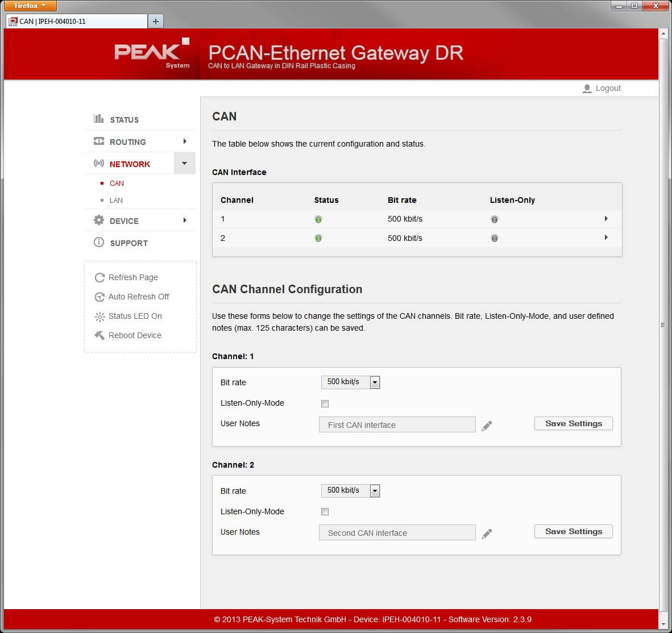Click the Reboot Device wrench icon
Viewport: 672px width, 633px height.
click(99, 335)
